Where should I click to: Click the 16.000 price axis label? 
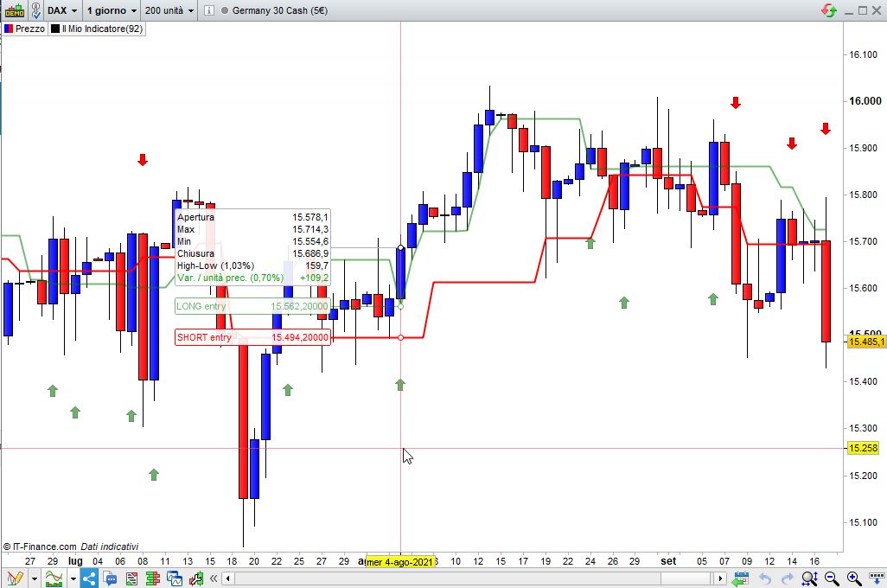tap(865, 101)
